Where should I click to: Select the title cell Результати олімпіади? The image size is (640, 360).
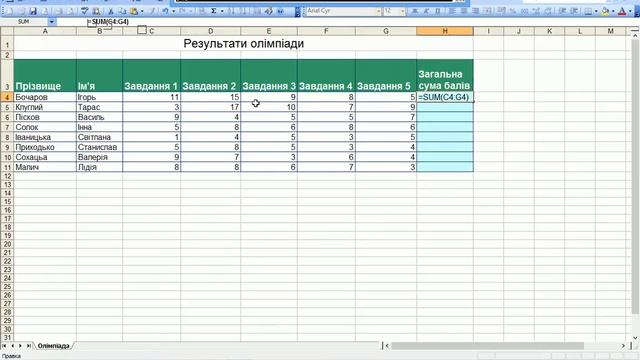[244, 43]
